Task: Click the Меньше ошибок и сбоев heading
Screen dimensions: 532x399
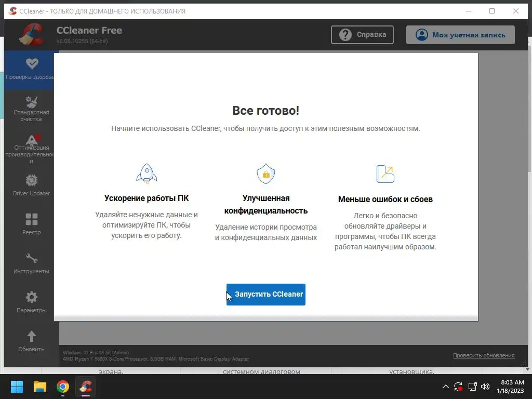Action: click(385, 199)
